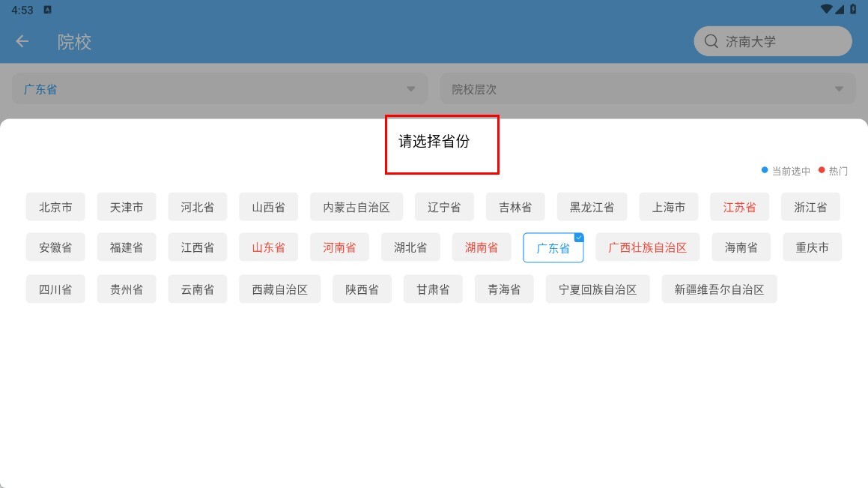Deselect the checked 广东省 chip
The height and width of the screenshot is (488, 868).
(553, 248)
